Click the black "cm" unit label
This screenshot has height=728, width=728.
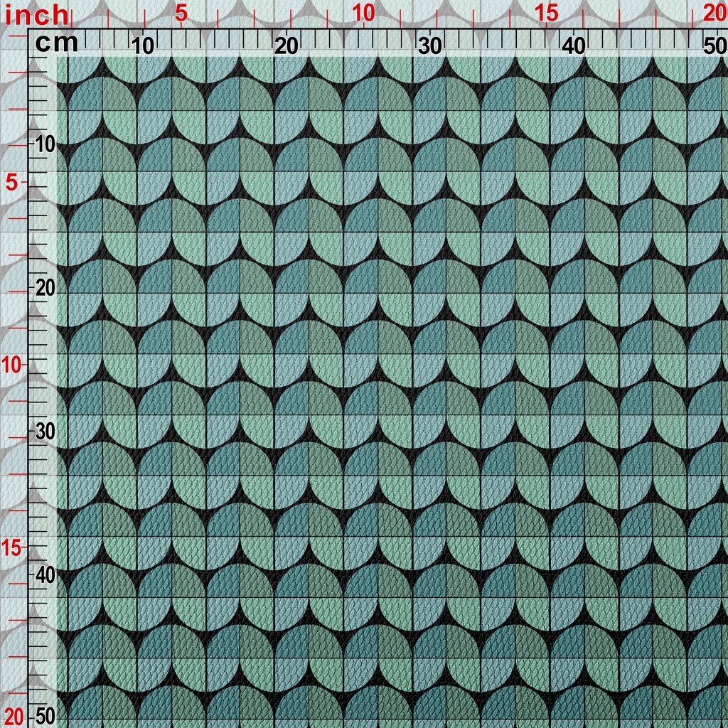tap(57, 43)
